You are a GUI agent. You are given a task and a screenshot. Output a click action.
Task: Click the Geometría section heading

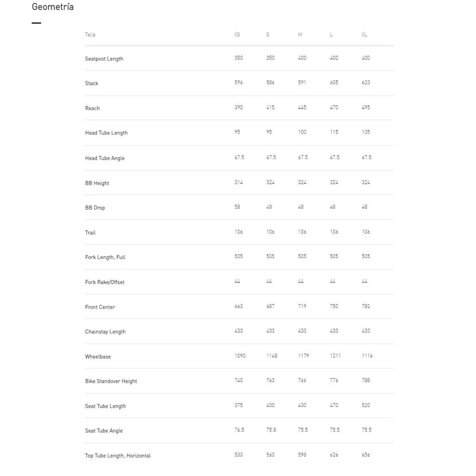[x=53, y=7]
